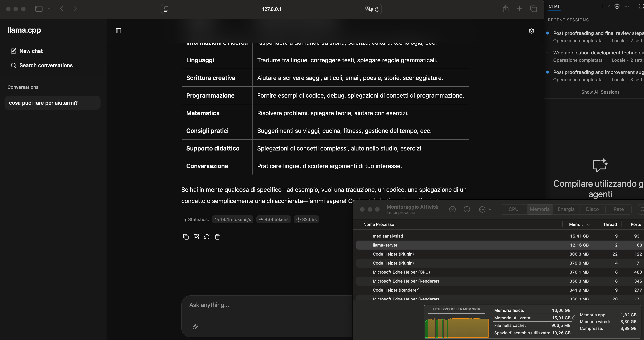Reload the 127.0.0.1 page
Screen dimensions: 644x340
pos(377,9)
